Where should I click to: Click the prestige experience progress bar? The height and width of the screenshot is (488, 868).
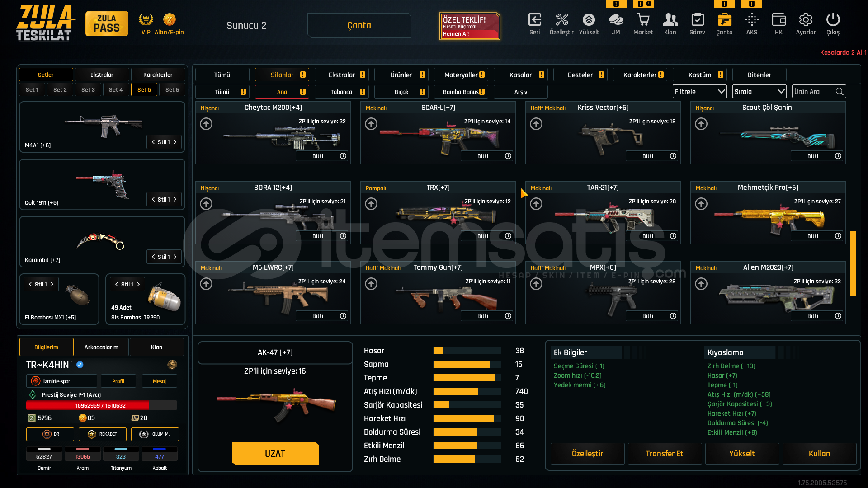(x=102, y=405)
